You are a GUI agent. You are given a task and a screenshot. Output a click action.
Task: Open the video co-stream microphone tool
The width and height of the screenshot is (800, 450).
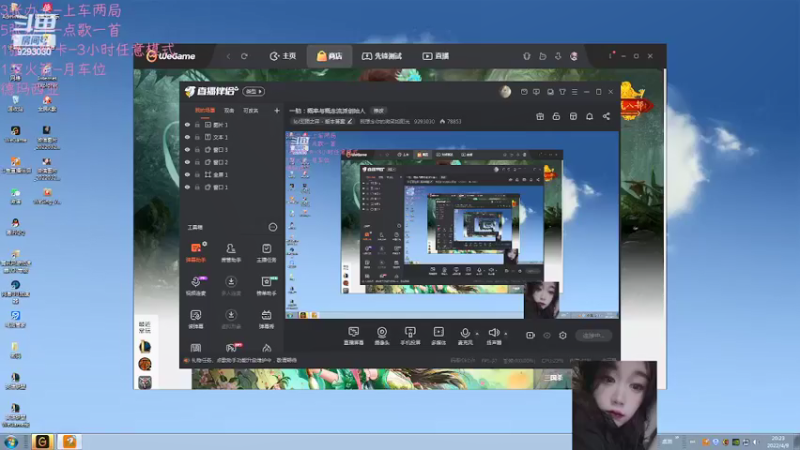point(196,286)
